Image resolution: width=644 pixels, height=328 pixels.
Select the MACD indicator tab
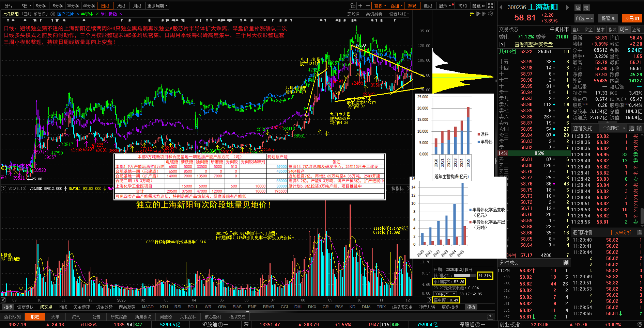pos(148,307)
